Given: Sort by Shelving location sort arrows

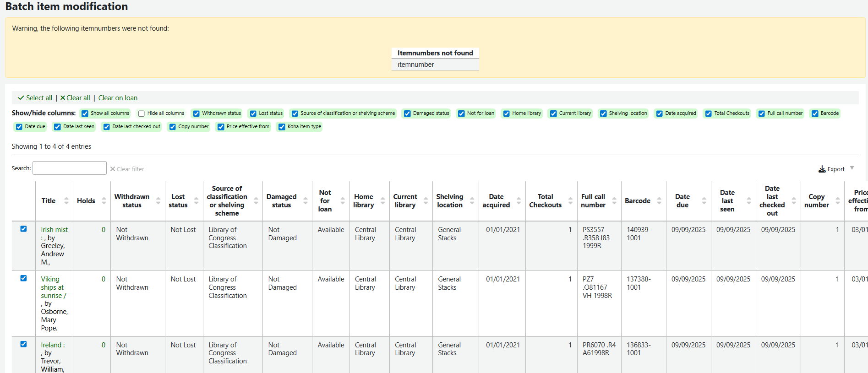Looking at the screenshot, I should pos(472,201).
